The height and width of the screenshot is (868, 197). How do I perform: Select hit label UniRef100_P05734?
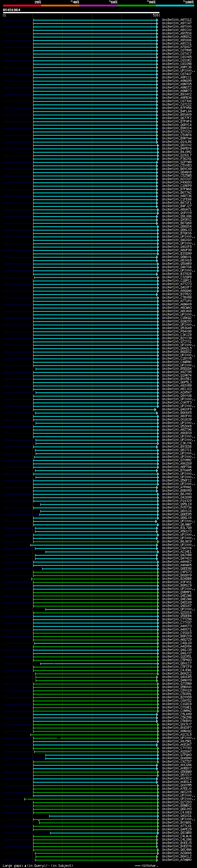(177, 507)
